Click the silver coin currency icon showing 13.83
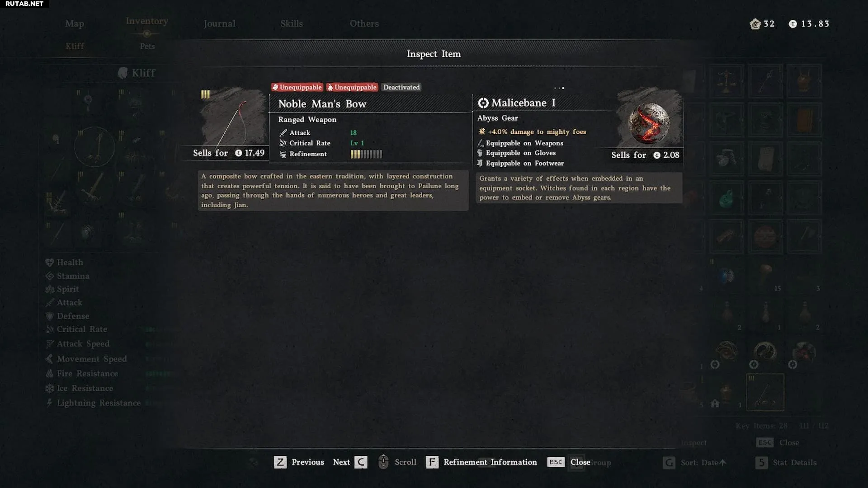868x488 pixels. pyautogui.click(x=793, y=24)
